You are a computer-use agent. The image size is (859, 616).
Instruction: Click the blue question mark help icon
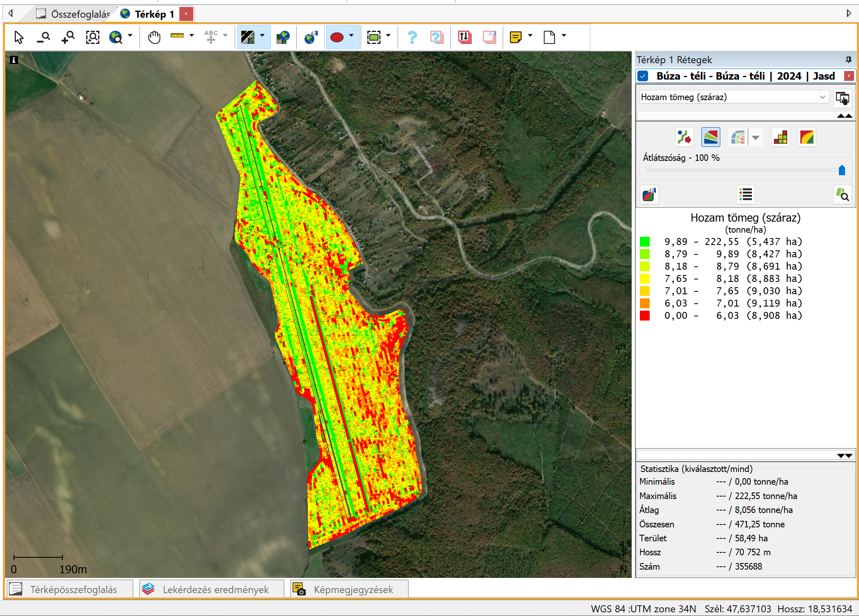(x=412, y=37)
